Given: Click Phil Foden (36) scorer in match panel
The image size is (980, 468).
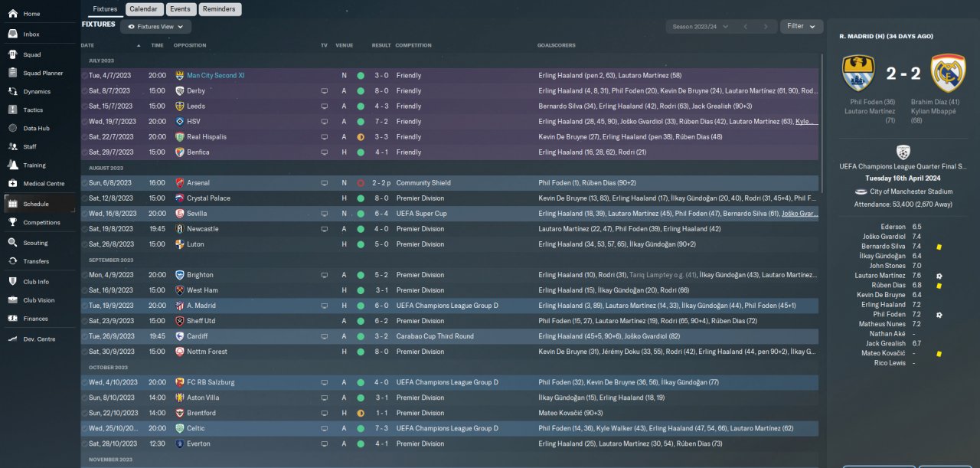Looking at the screenshot, I should coord(873,102).
